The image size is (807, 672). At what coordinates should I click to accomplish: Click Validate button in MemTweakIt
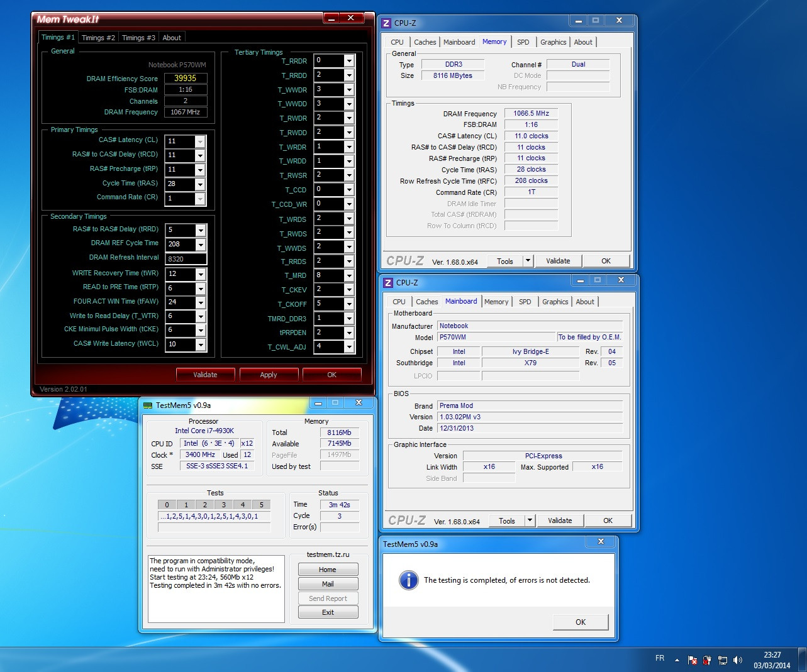[x=205, y=375]
